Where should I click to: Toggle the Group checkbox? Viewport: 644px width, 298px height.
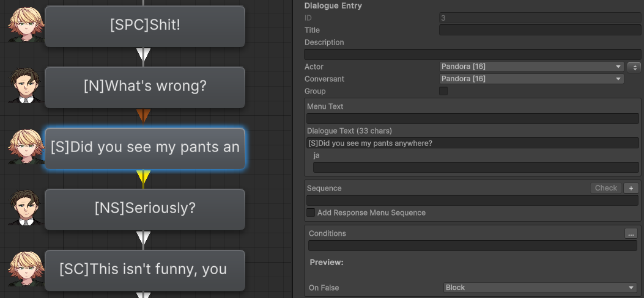443,91
